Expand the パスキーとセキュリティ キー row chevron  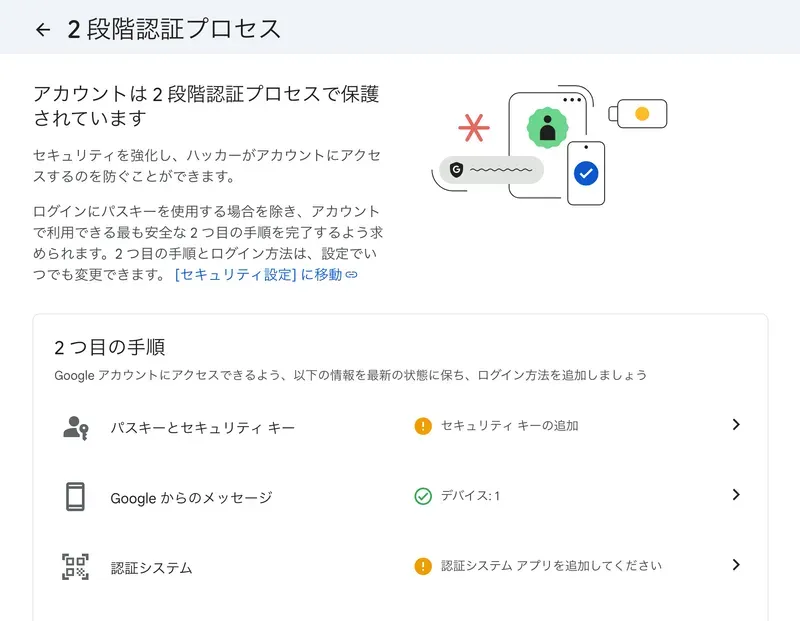(x=736, y=425)
